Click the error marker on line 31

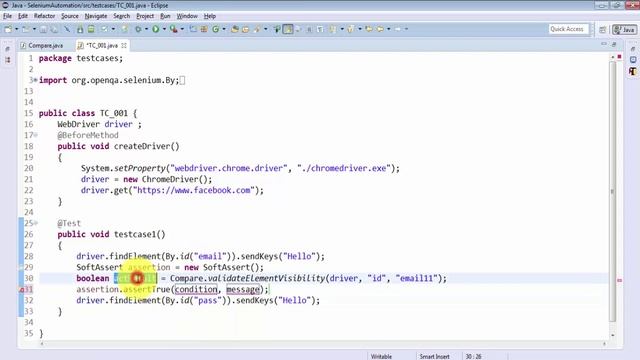click(x=21, y=289)
